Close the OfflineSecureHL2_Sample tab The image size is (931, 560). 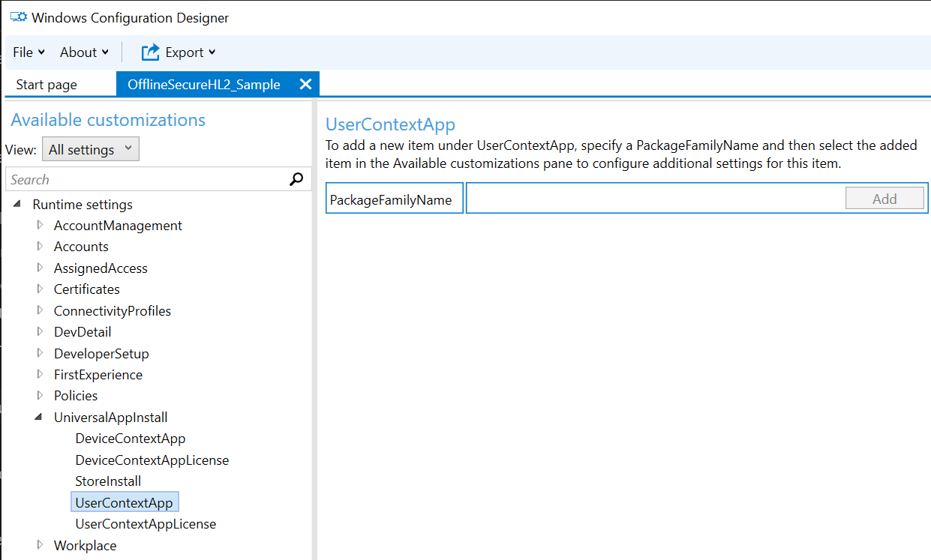point(305,83)
